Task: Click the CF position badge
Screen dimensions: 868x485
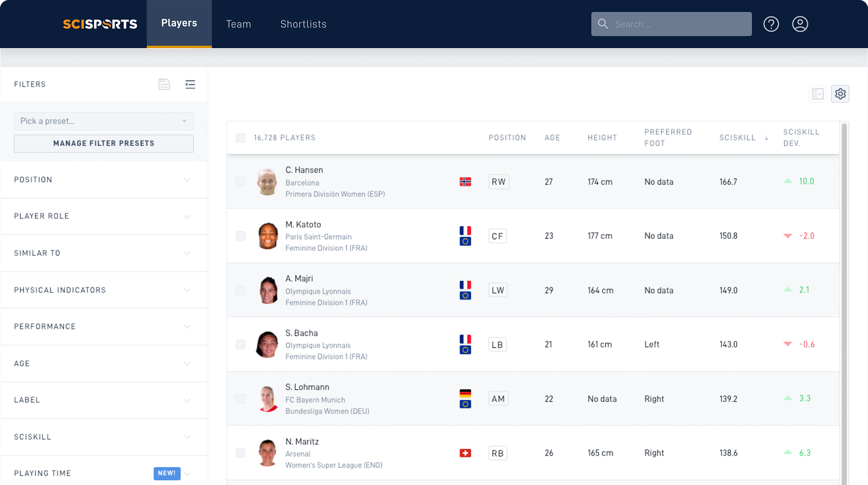Action: (x=497, y=236)
